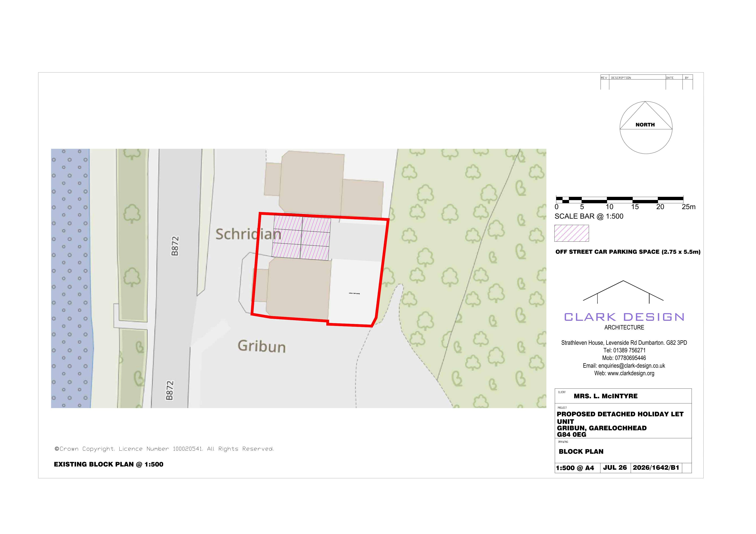
Task: Select client name 'MRS. L. McINTYRE'
Action: click(606, 396)
